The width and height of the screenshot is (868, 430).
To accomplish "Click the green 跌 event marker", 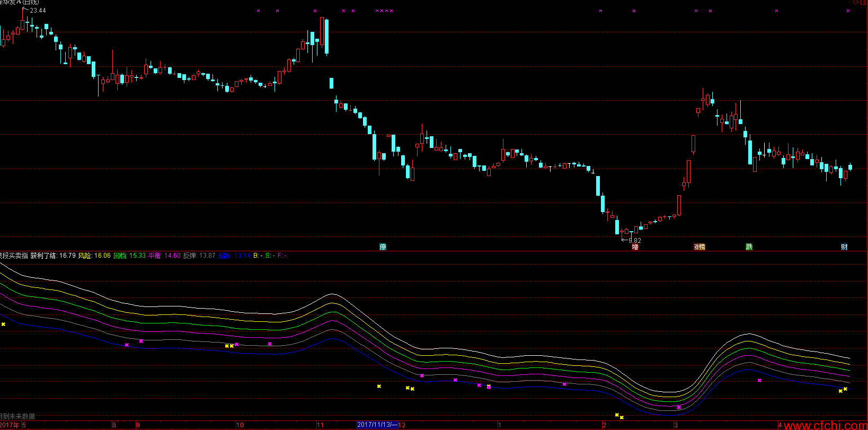I will coord(749,247).
